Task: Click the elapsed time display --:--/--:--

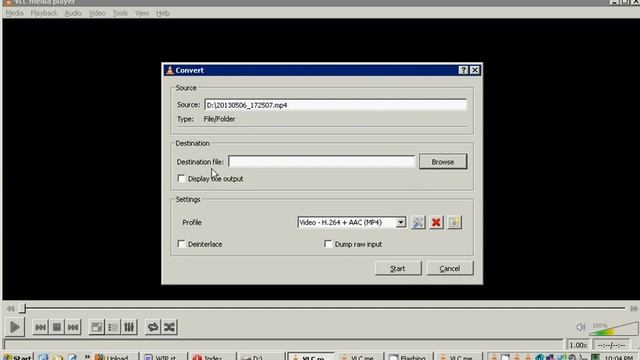Action: 611,345
